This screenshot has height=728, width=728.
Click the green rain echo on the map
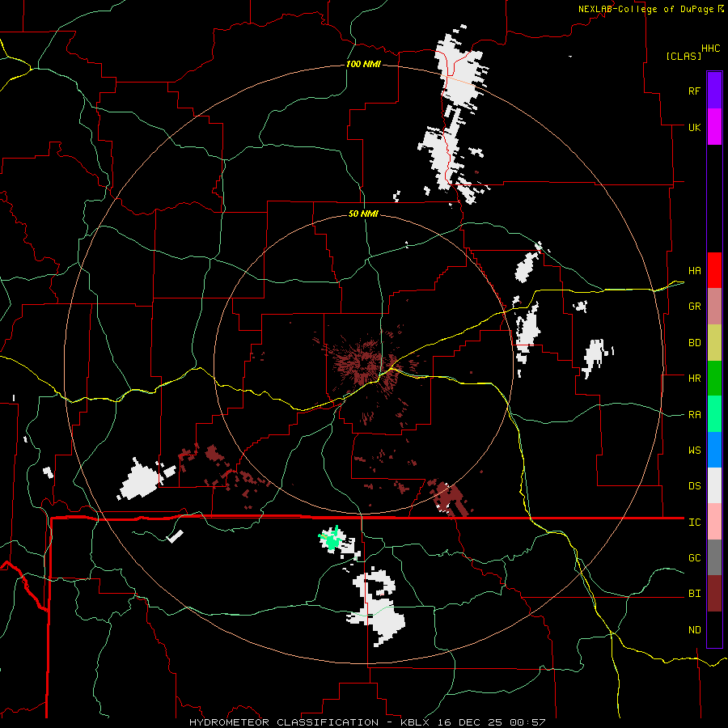(x=332, y=540)
